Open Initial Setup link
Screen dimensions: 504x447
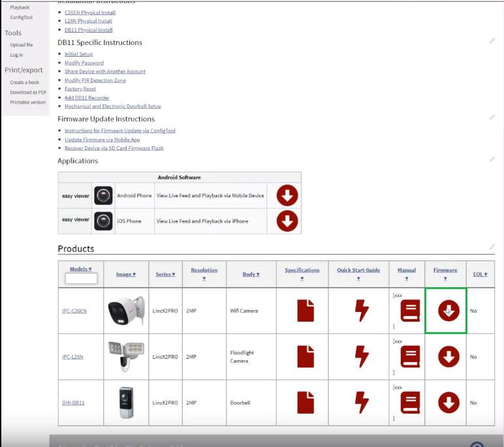click(79, 54)
